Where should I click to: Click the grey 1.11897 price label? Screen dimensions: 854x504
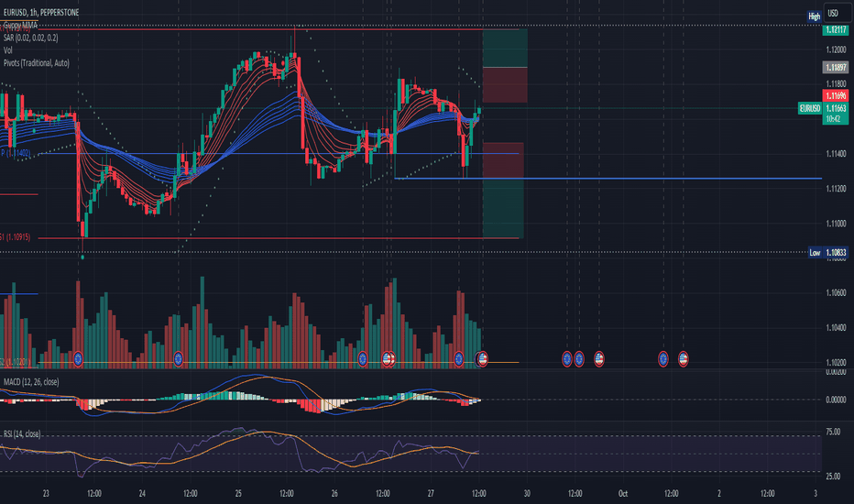836,68
